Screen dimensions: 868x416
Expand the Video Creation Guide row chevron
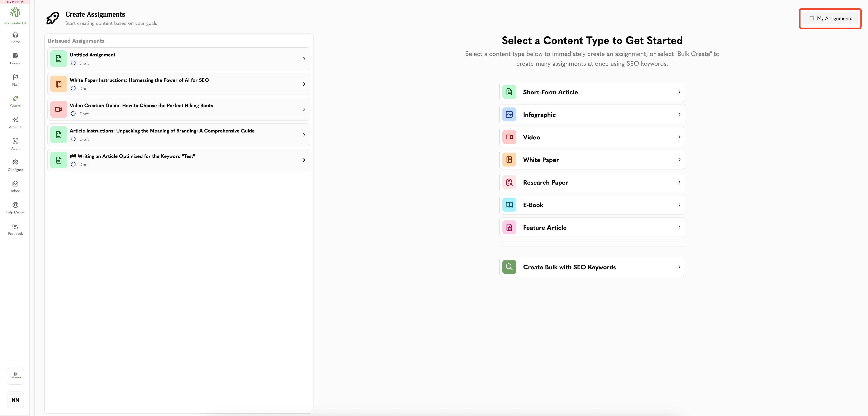point(304,109)
